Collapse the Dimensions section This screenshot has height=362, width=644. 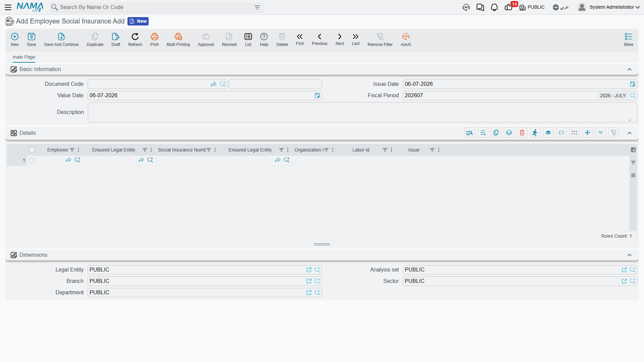click(630, 255)
